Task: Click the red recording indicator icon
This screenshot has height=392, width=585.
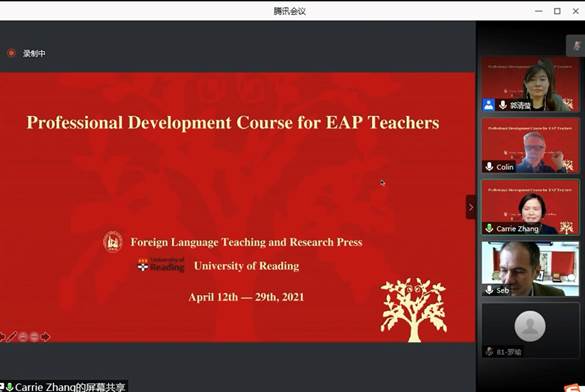Action: (x=11, y=53)
